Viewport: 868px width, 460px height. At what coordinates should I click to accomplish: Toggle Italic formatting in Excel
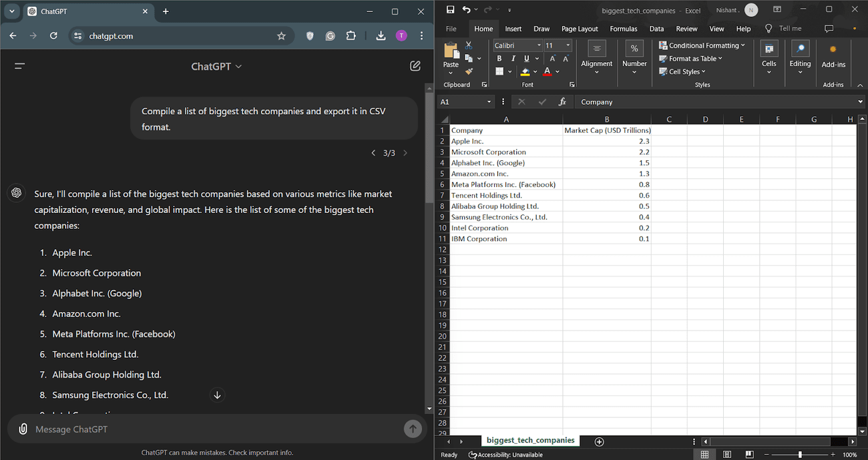(513, 59)
